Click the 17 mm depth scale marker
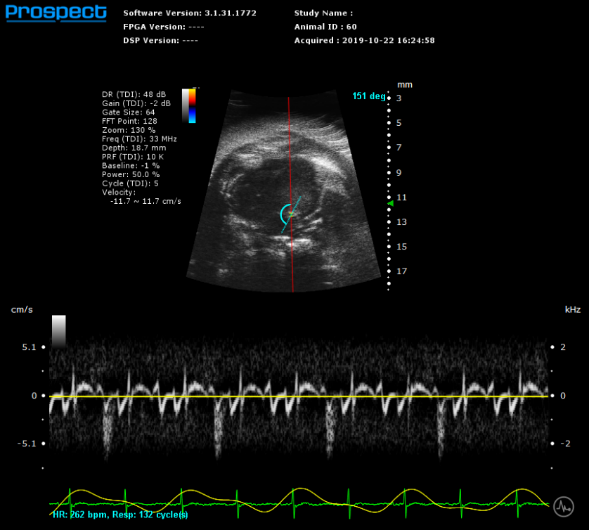589x530 pixels. (402, 271)
